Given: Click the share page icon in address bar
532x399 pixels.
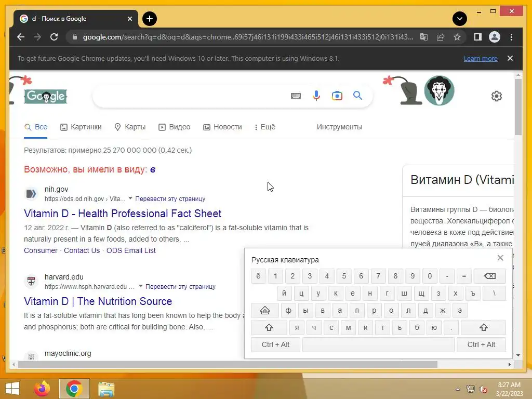Looking at the screenshot, I should [x=441, y=37].
